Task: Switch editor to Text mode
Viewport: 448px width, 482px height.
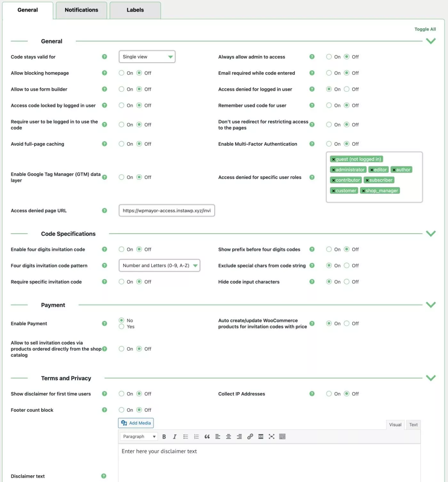Action: point(413,425)
